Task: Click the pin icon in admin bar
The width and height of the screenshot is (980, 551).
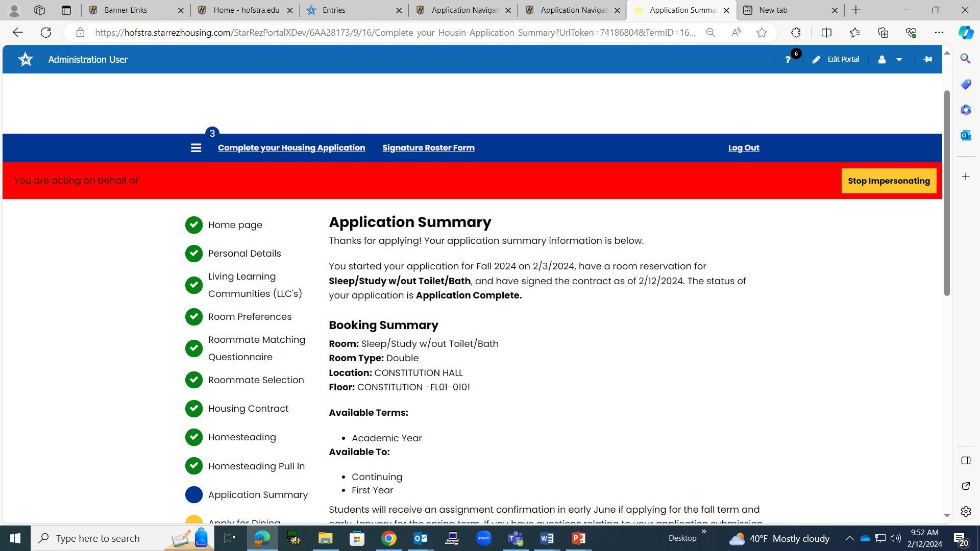Action: tap(927, 59)
